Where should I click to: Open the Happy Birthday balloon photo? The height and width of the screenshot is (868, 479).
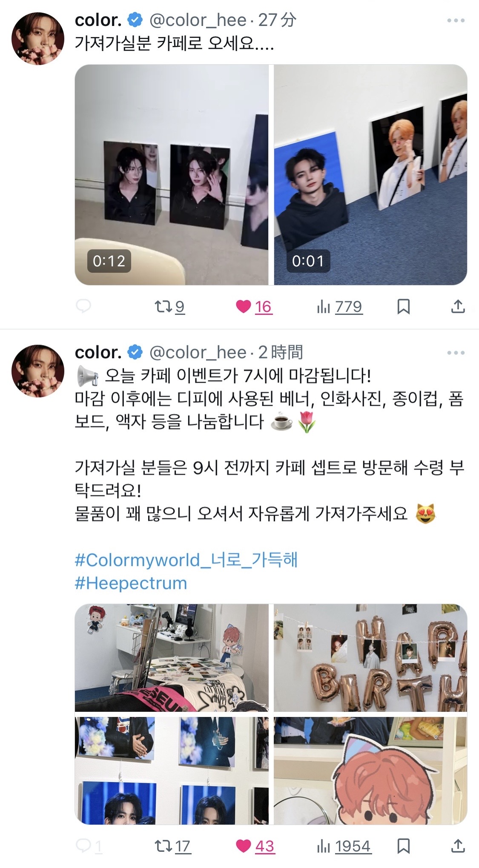click(370, 658)
